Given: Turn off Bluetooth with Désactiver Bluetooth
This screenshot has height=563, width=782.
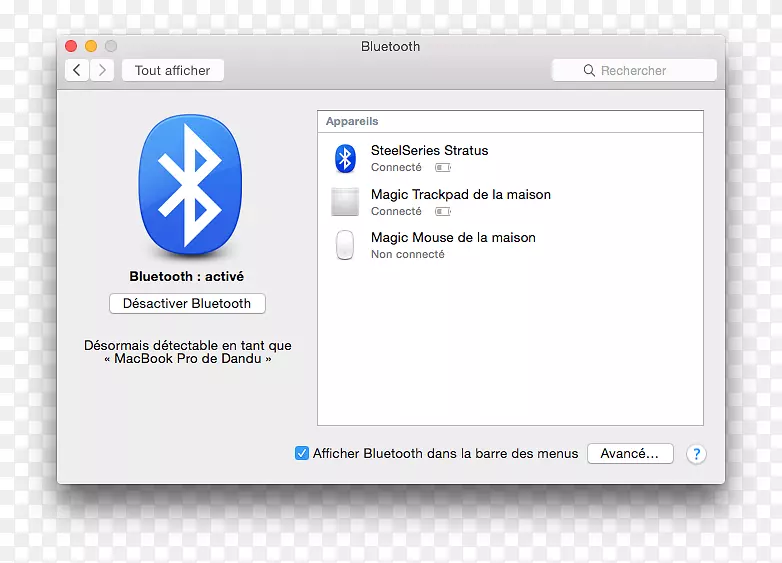Looking at the screenshot, I should (x=187, y=303).
